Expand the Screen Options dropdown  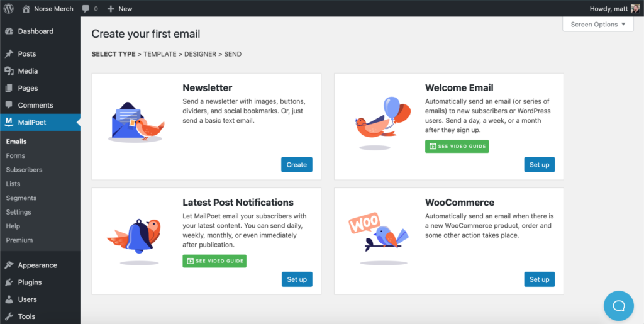pos(598,25)
